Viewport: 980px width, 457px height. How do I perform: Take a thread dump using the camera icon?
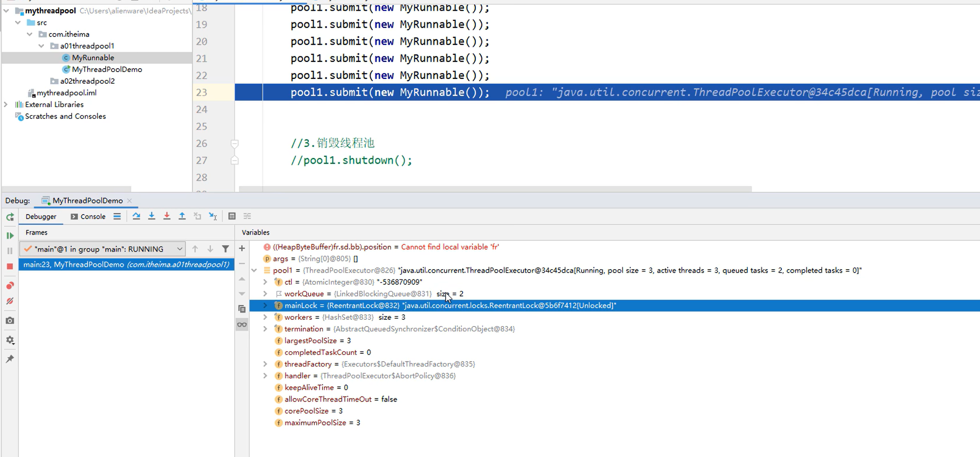pyautogui.click(x=10, y=320)
